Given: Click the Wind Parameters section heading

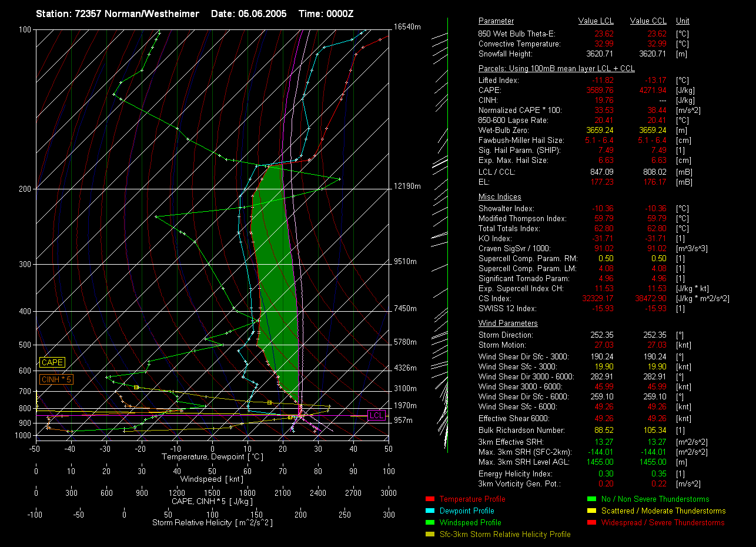Looking at the screenshot, I should coord(508,323).
